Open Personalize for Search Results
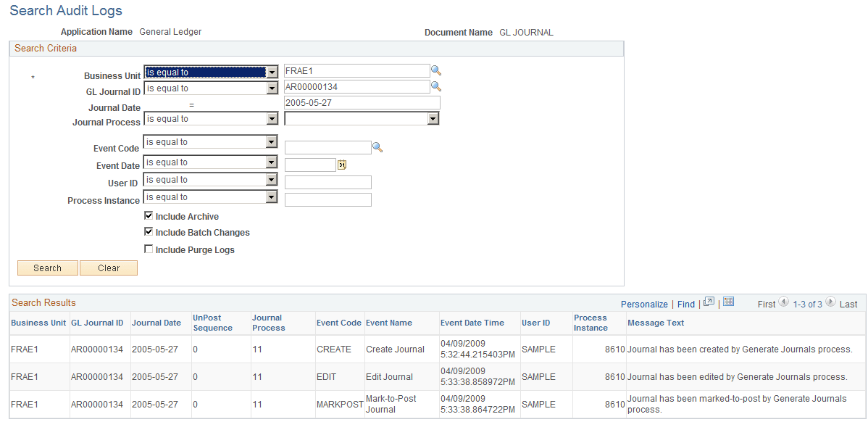 [644, 304]
